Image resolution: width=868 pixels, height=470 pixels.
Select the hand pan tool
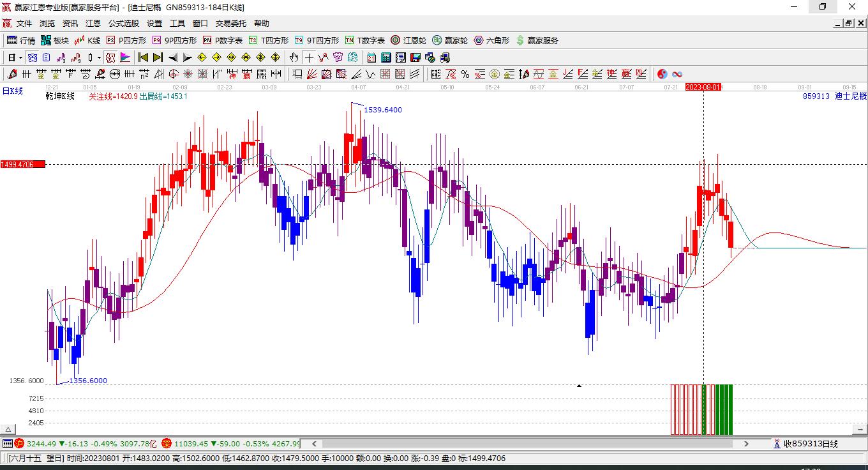point(294,57)
